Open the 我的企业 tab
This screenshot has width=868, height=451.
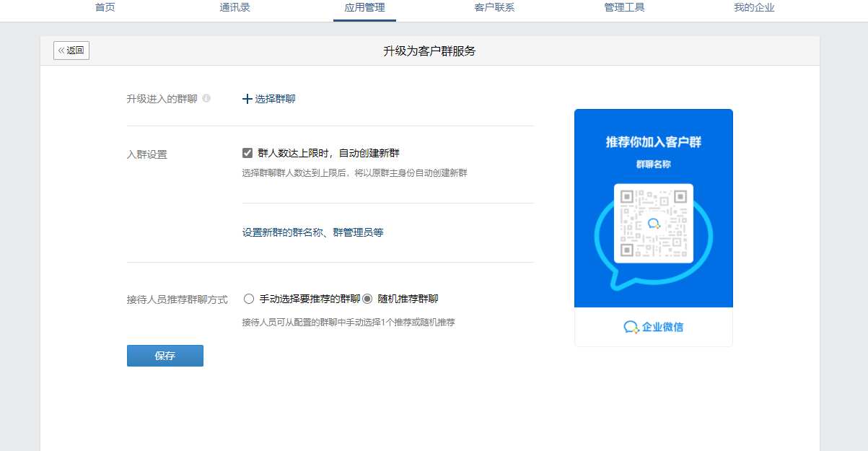click(x=754, y=8)
